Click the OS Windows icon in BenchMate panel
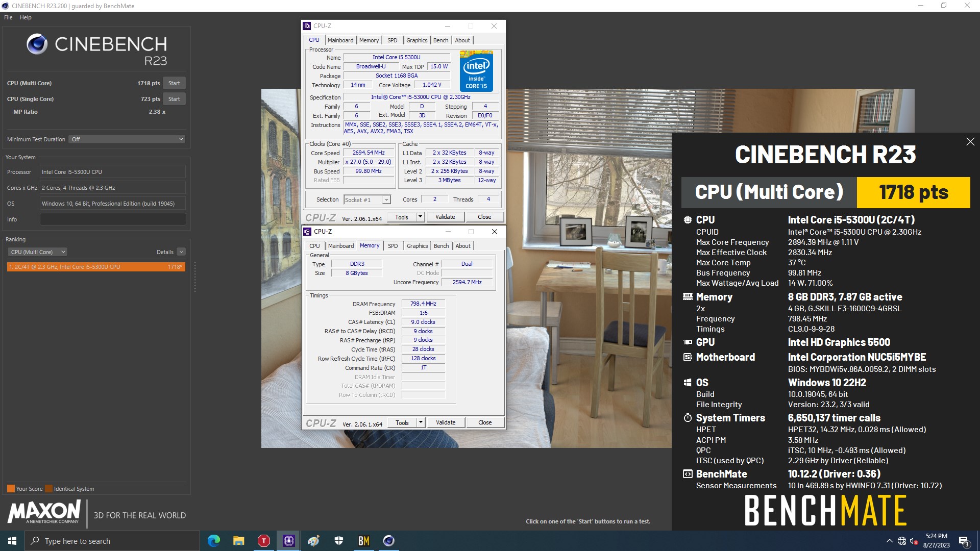 (x=688, y=383)
